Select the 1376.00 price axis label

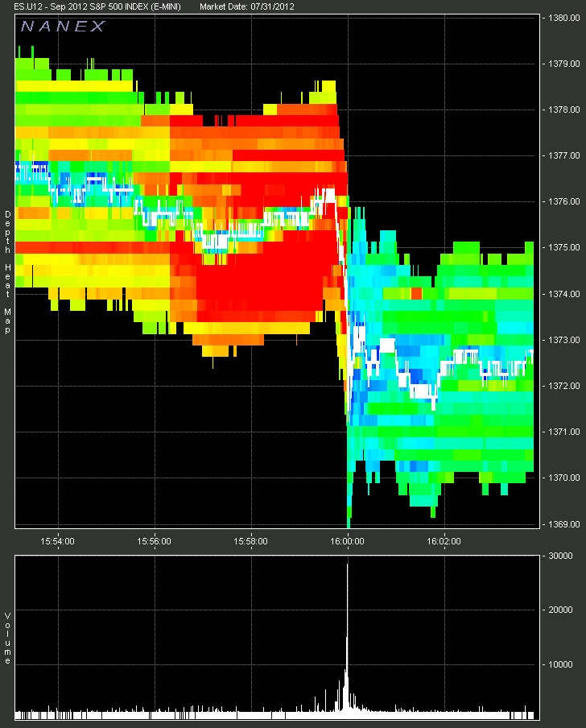click(563, 202)
